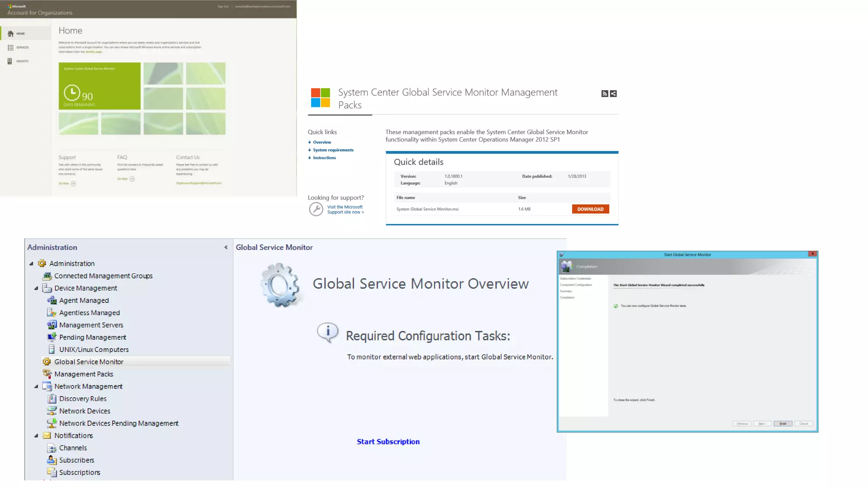Click the Start Subscription link
Viewport: 868px width, 488px height.
(388, 441)
